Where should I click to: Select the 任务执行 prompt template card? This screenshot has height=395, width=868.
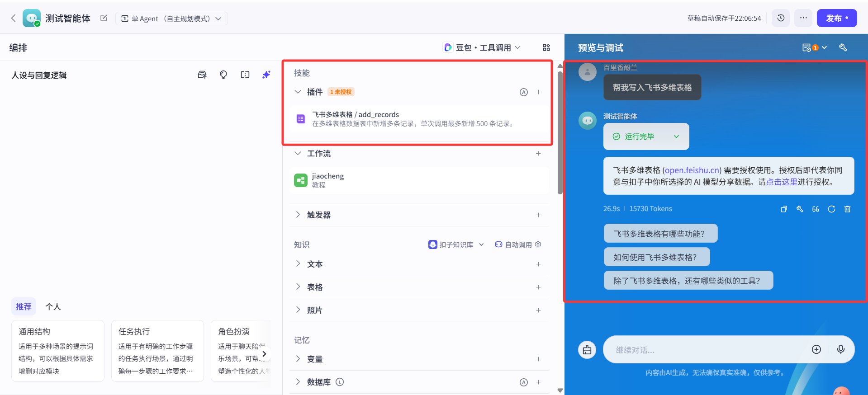pyautogui.click(x=157, y=351)
